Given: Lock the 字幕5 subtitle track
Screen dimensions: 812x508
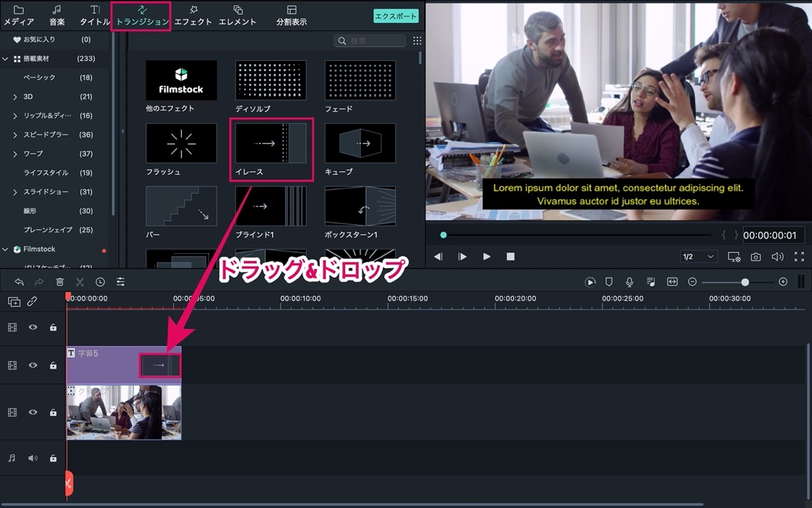Looking at the screenshot, I should pos(53,365).
